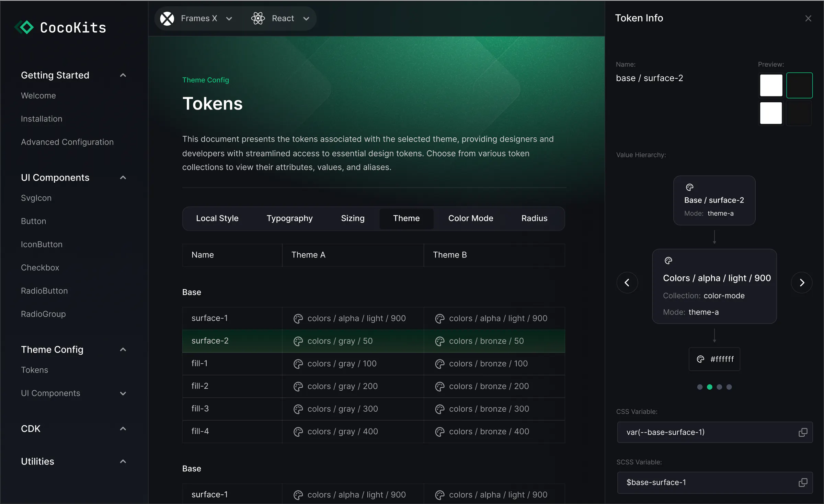
Task: Toggle the CDK section chevron
Action: click(123, 428)
